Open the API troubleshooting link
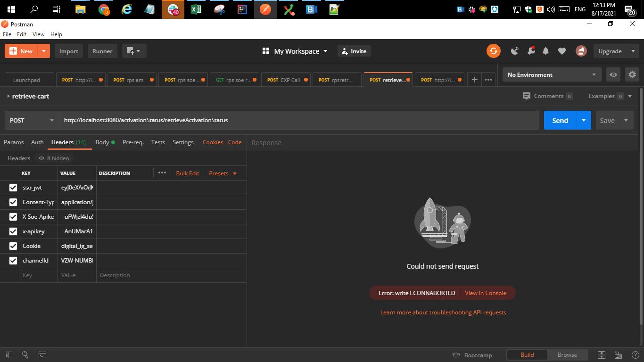644x362 pixels. tap(443, 312)
